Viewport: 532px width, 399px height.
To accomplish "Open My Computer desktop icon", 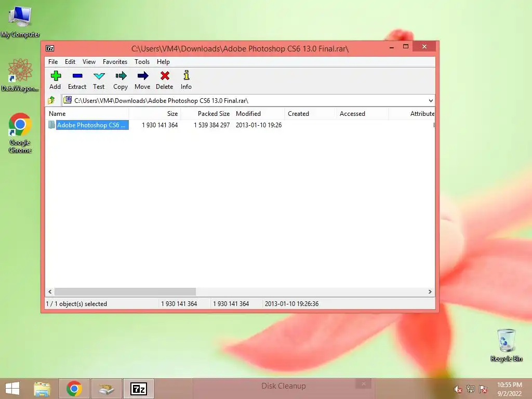I will point(20,22).
